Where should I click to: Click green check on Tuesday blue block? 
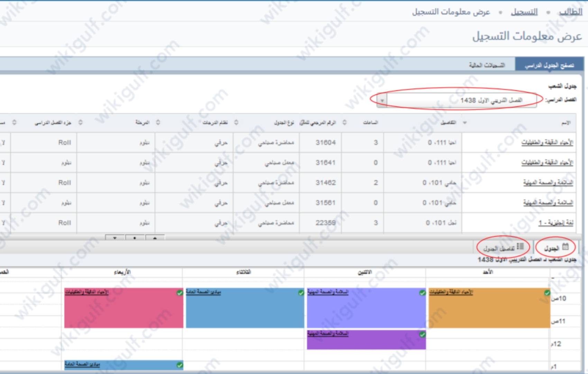[301, 293]
